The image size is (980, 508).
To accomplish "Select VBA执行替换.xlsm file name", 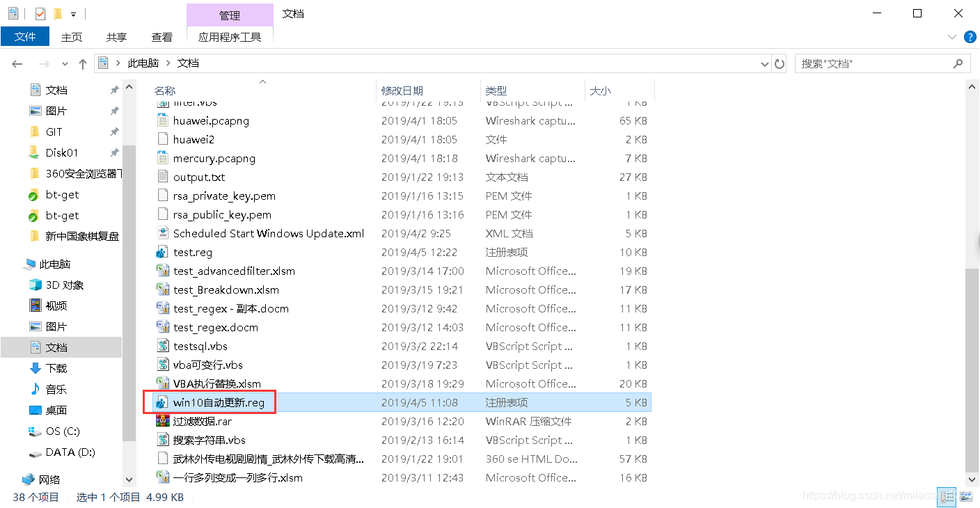I will 217,383.
